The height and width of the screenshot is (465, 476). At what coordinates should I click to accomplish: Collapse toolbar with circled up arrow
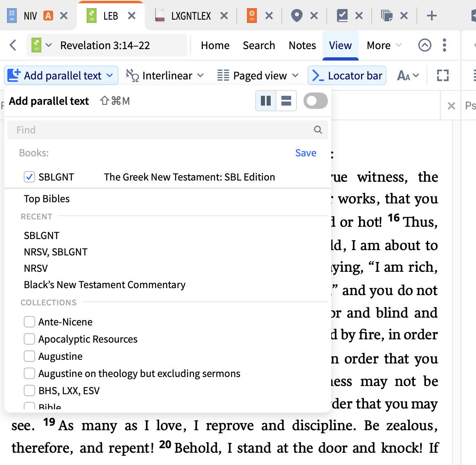click(x=425, y=45)
